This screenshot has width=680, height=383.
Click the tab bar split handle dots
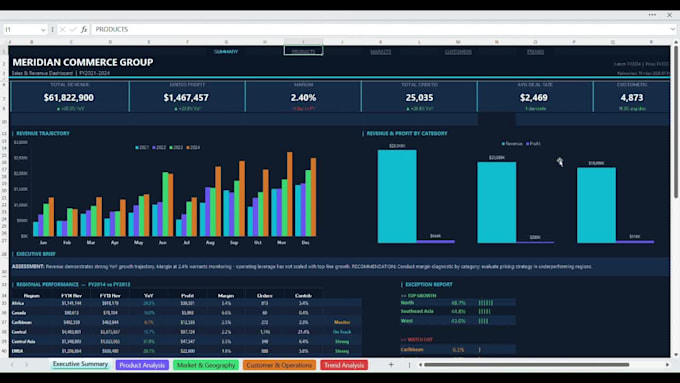pos(409,365)
